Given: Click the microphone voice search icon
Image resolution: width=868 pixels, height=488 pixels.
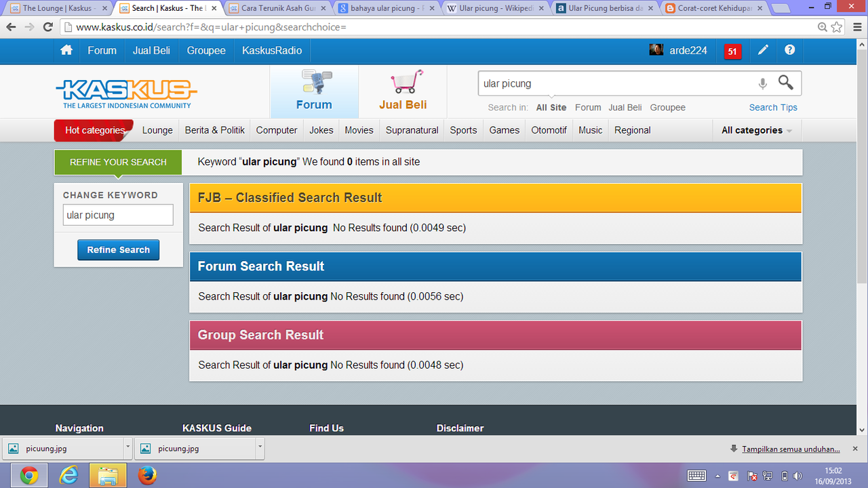Looking at the screenshot, I should click(762, 83).
